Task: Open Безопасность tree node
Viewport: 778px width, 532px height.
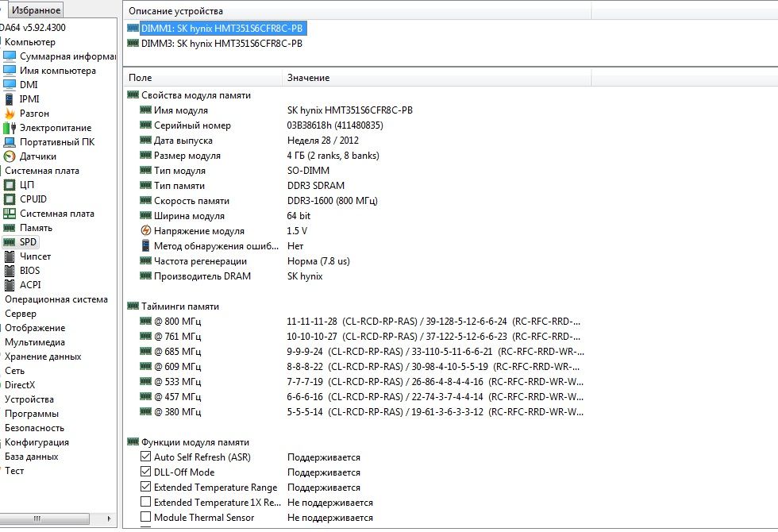Action: click(x=34, y=428)
